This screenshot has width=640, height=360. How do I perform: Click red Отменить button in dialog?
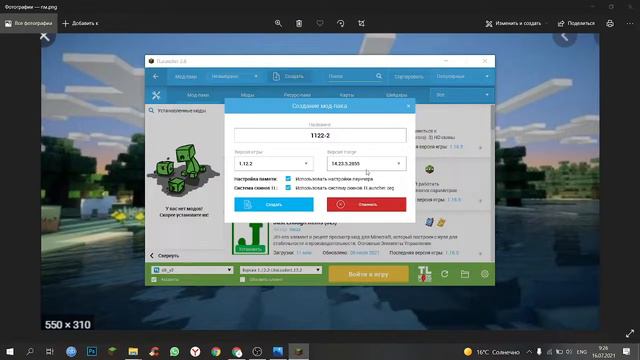pyautogui.click(x=367, y=204)
